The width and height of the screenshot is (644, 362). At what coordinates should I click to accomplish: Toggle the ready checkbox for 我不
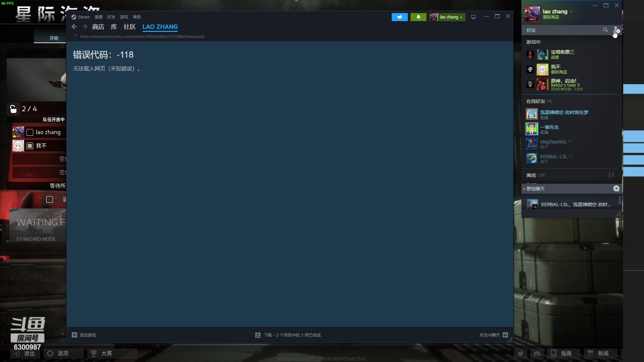pos(30,146)
